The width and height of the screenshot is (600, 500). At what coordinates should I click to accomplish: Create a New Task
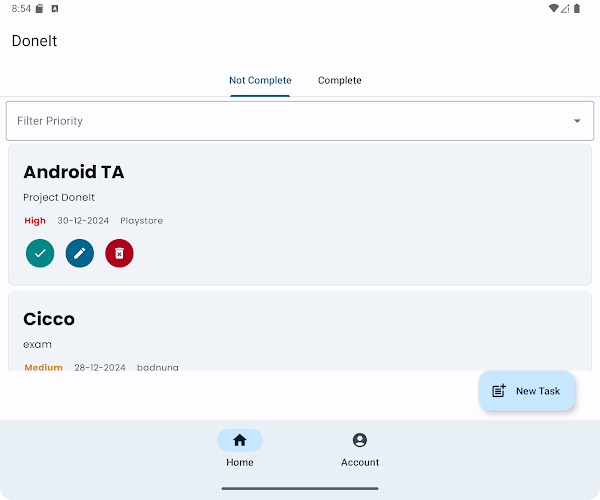click(527, 391)
